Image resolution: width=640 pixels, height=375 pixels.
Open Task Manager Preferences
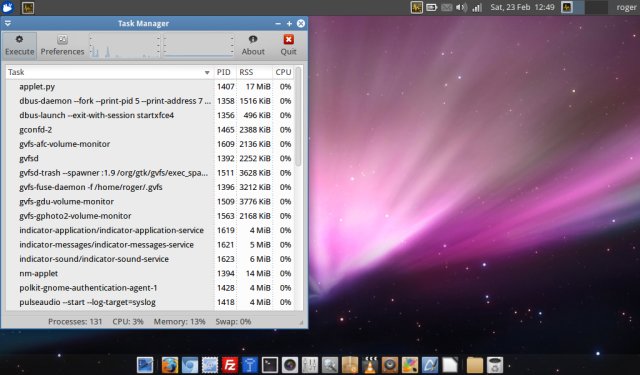coord(62,45)
